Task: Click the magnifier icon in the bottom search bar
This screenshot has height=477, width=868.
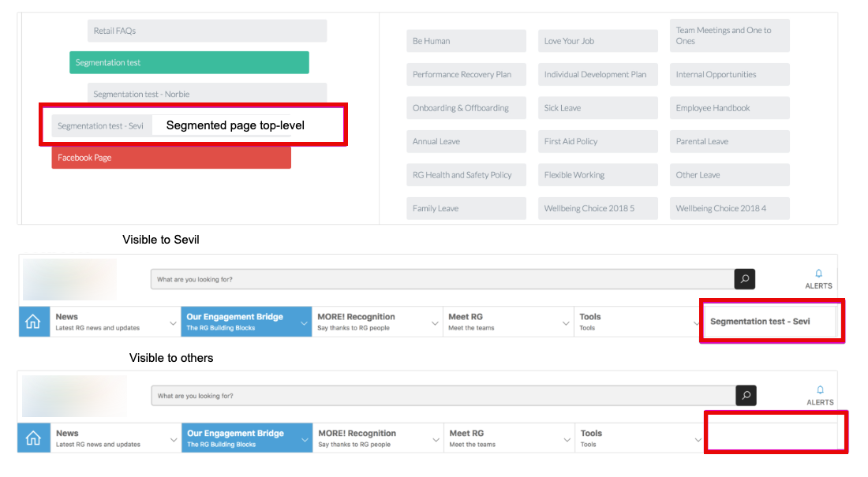Action: [x=745, y=395]
